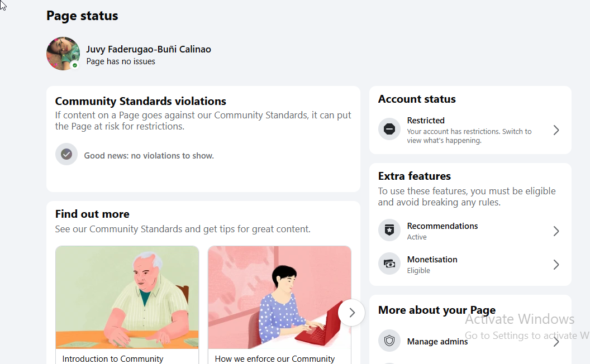The image size is (590, 364).
Task: Select the Monetisation money icon
Action: 389,264
